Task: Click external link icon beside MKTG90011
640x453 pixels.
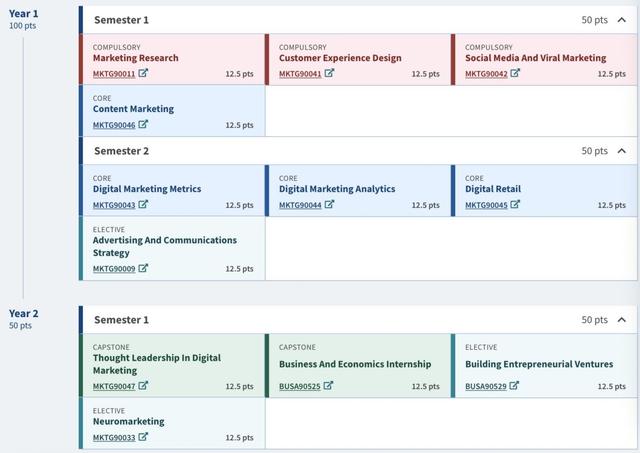Action: (143, 73)
